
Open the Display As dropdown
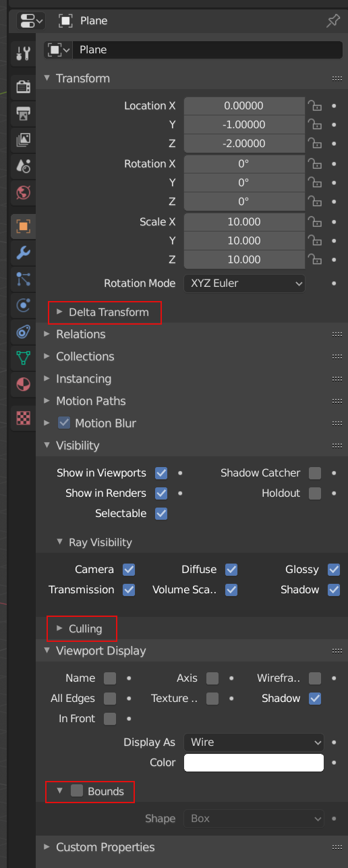coord(254,742)
